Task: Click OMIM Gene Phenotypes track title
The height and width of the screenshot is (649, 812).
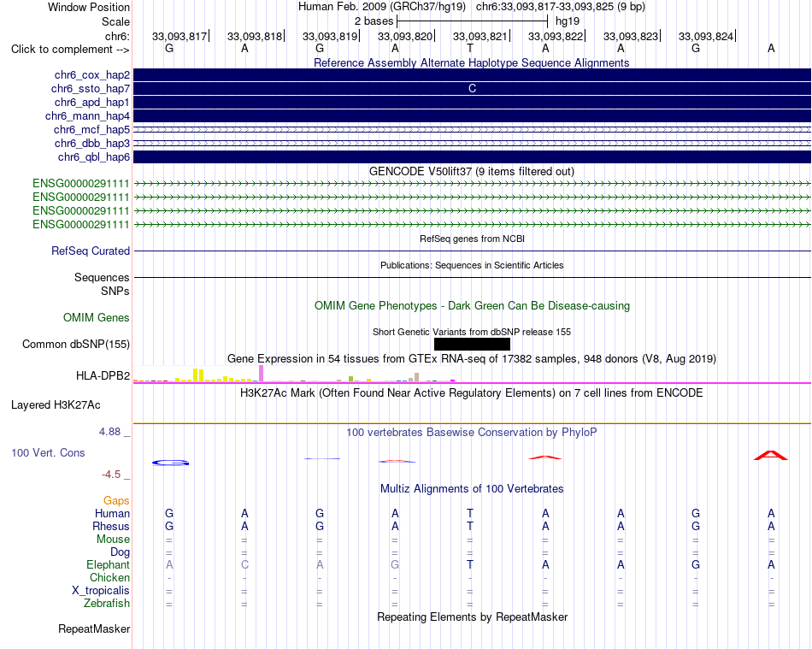Action: point(472,305)
